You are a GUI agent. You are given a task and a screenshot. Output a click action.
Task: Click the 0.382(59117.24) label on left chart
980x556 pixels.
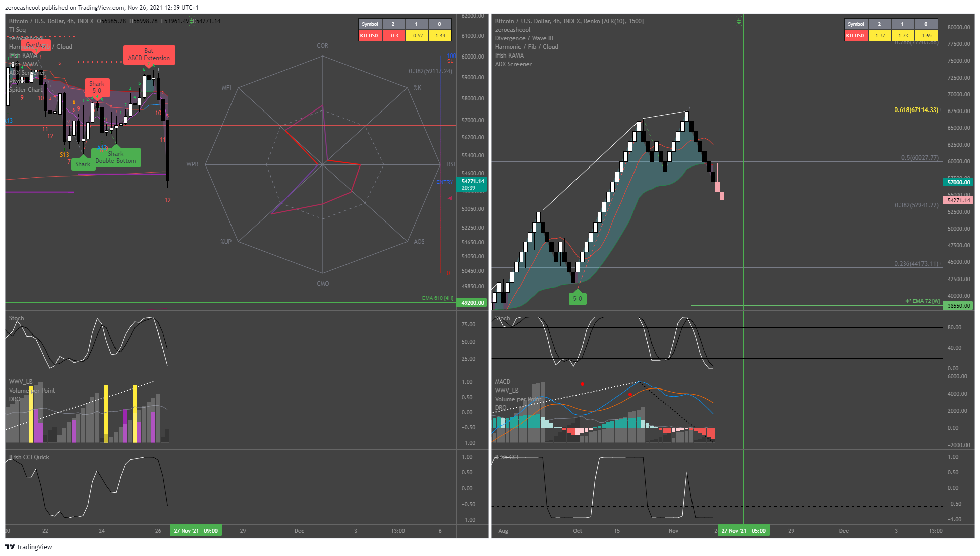coord(430,71)
